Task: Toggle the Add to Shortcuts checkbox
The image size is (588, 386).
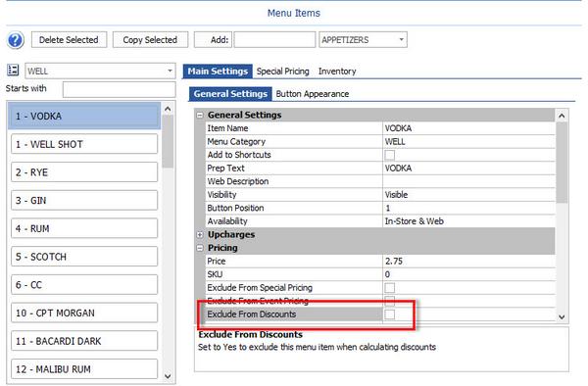Action: pyautogui.click(x=390, y=155)
